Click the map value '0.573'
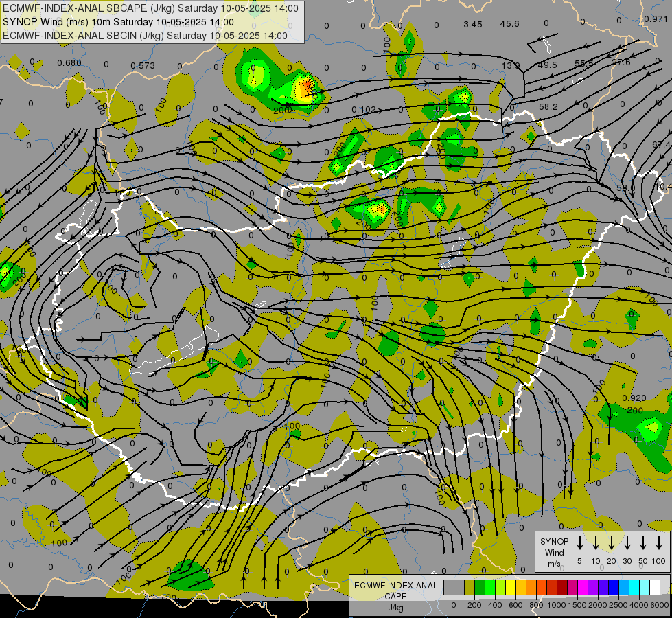This screenshot has width=672, height=618. 143,66
